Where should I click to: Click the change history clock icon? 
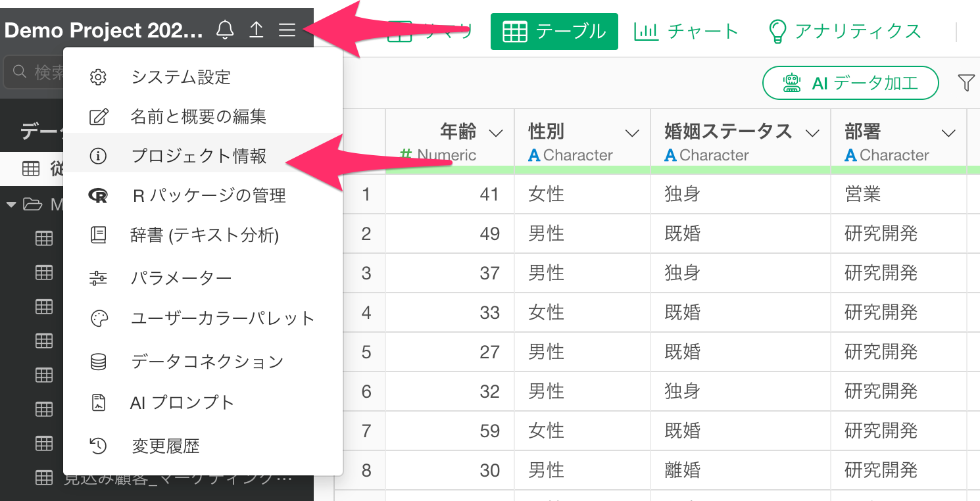(98, 446)
